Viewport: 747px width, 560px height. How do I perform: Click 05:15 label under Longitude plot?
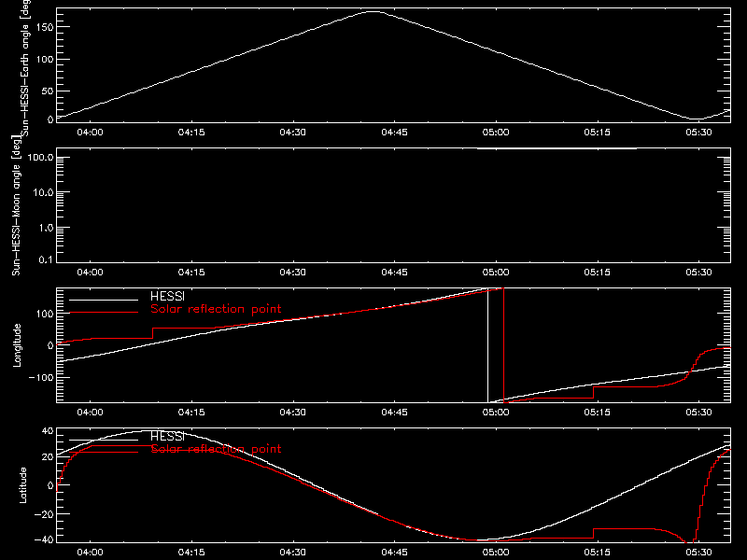point(598,412)
